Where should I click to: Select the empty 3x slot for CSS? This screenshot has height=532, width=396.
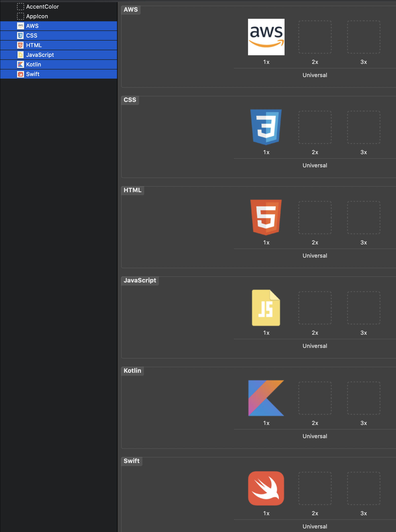pyautogui.click(x=364, y=127)
